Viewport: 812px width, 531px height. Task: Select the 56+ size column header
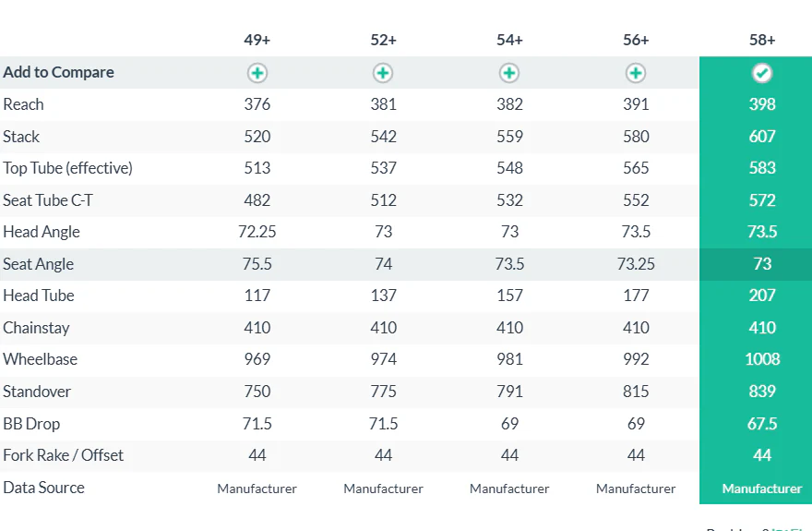636,40
